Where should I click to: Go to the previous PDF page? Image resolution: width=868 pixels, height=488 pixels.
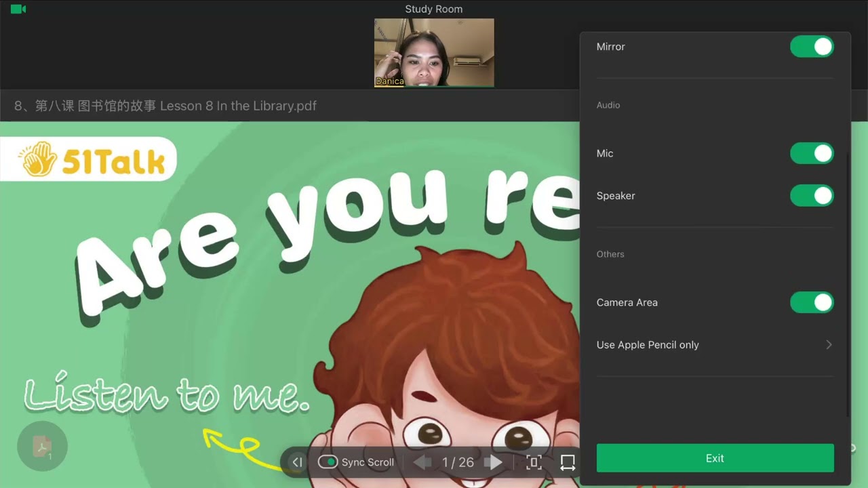[x=422, y=462]
